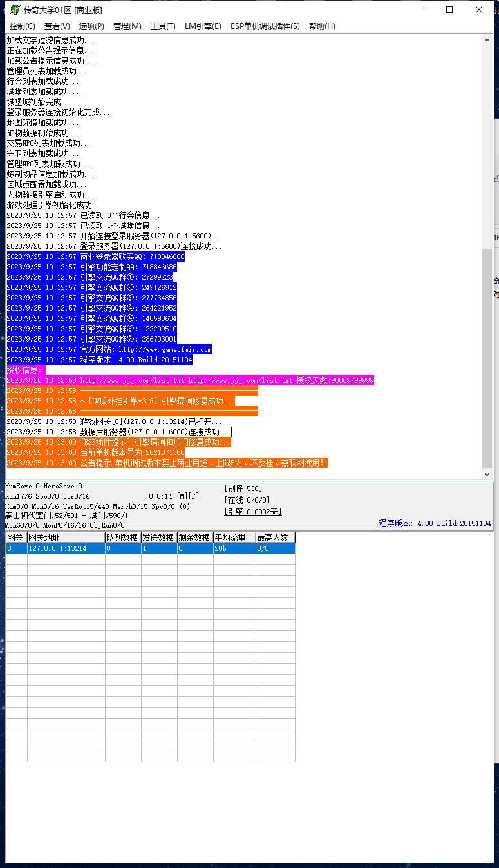Click the MonG0/0/0 MonP0/16/16 status text

click(65, 526)
